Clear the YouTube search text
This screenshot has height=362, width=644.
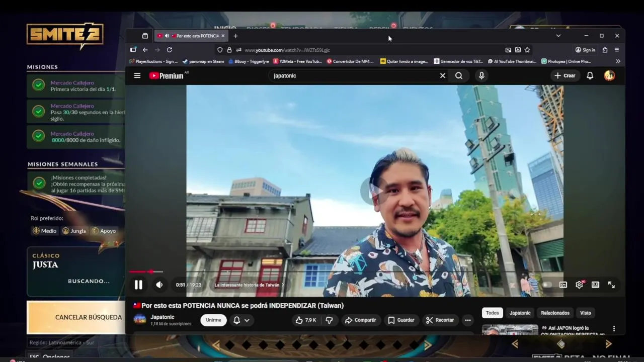tap(443, 75)
